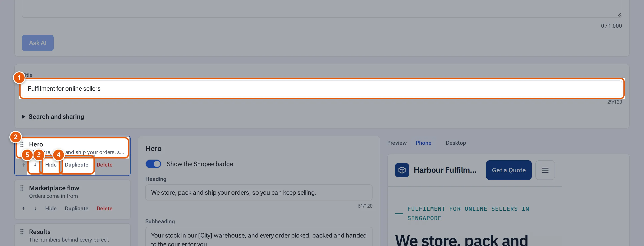Select the Results section card

point(72,235)
